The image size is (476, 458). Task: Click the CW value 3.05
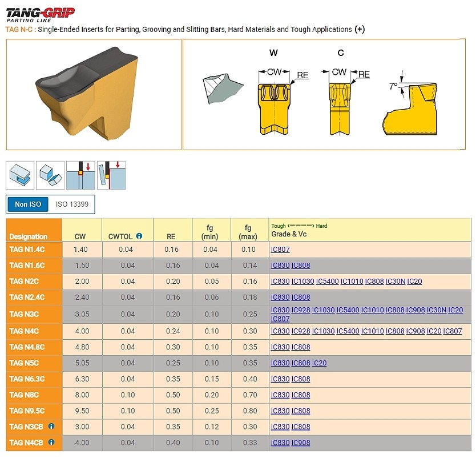tap(82, 314)
